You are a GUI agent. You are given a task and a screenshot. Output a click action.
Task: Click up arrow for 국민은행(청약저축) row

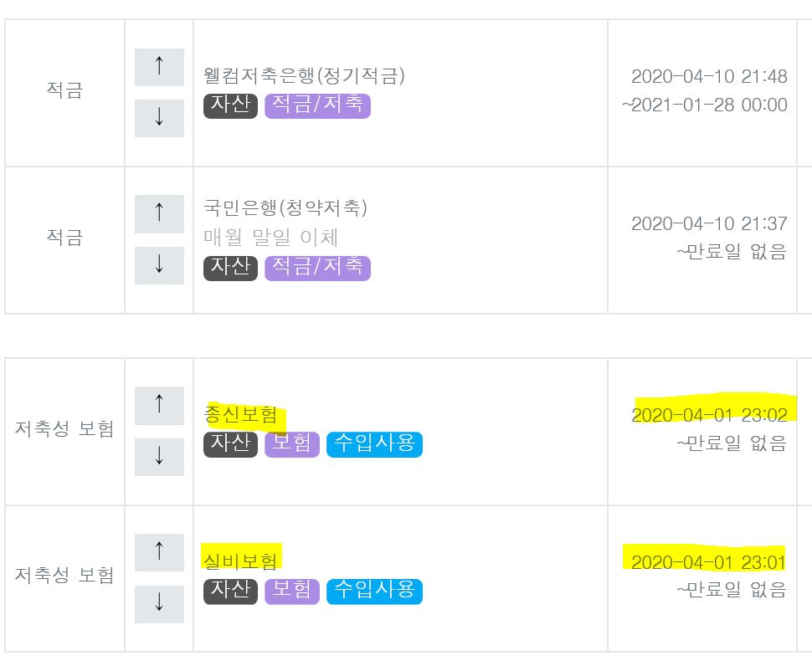[x=159, y=214]
